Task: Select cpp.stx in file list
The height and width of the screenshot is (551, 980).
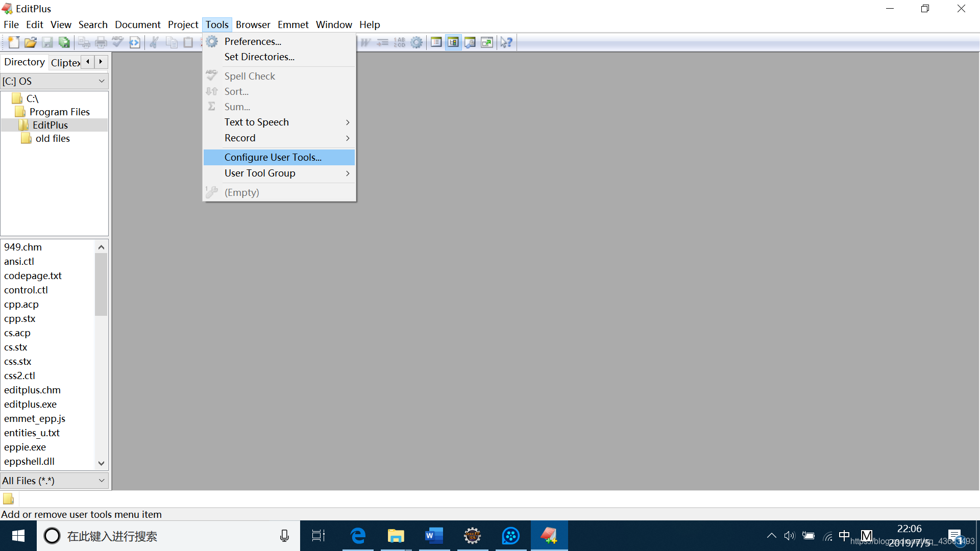Action: pyautogui.click(x=20, y=318)
